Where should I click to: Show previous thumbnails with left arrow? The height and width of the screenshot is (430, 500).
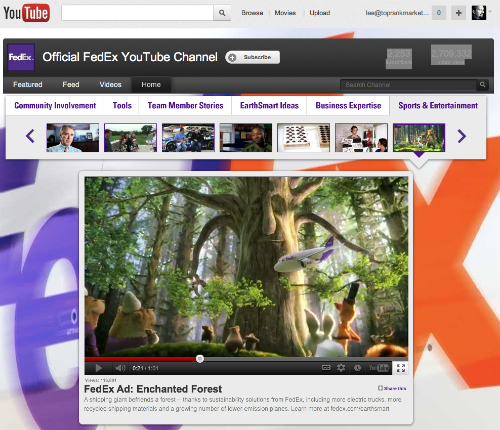30,136
